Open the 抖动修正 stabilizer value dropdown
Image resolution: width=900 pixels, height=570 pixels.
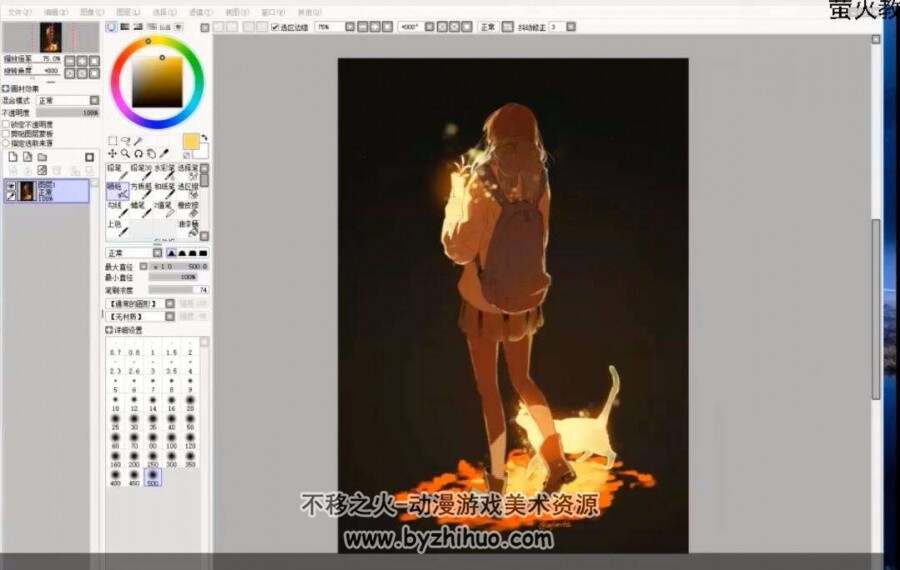[571, 27]
